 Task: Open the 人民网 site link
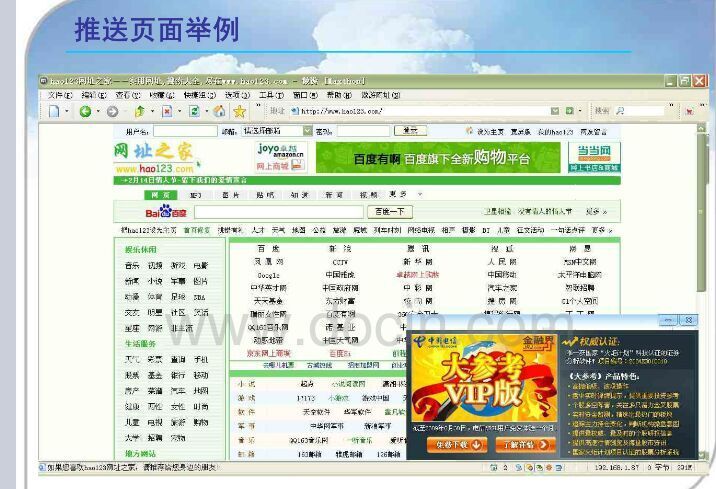[501, 262]
